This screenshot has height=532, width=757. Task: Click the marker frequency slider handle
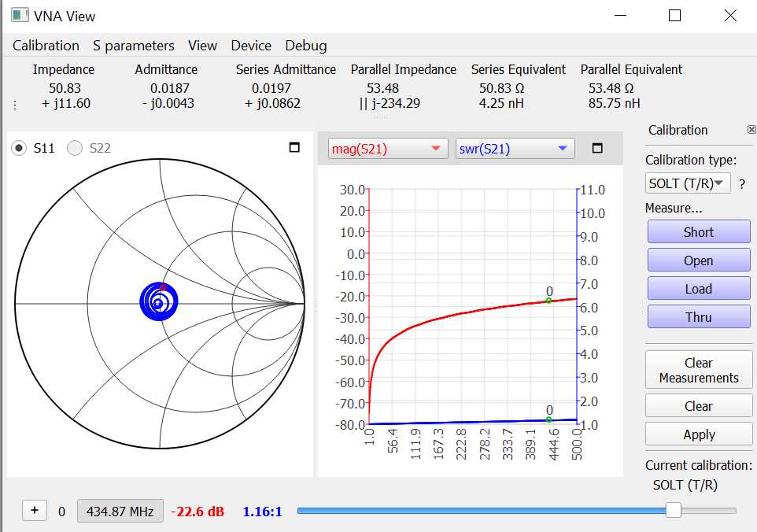pyautogui.click(x=674, y=510)
